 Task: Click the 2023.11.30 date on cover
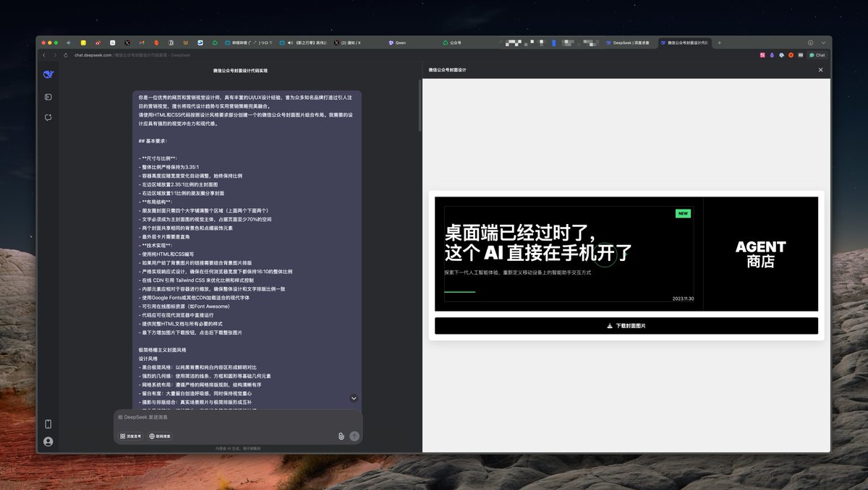[683, 298]
